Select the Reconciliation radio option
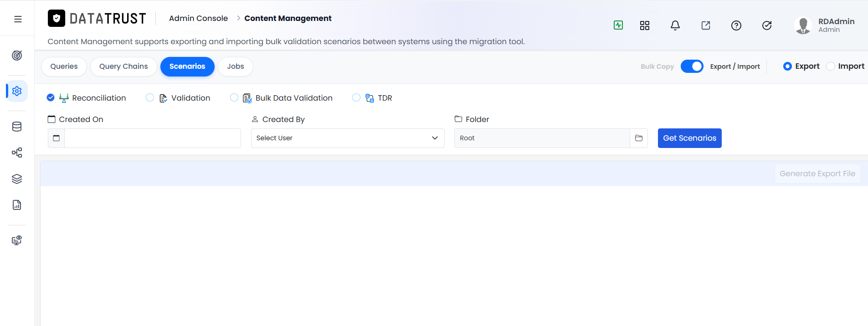The image size is (868, 326). [x=51, y=97]
